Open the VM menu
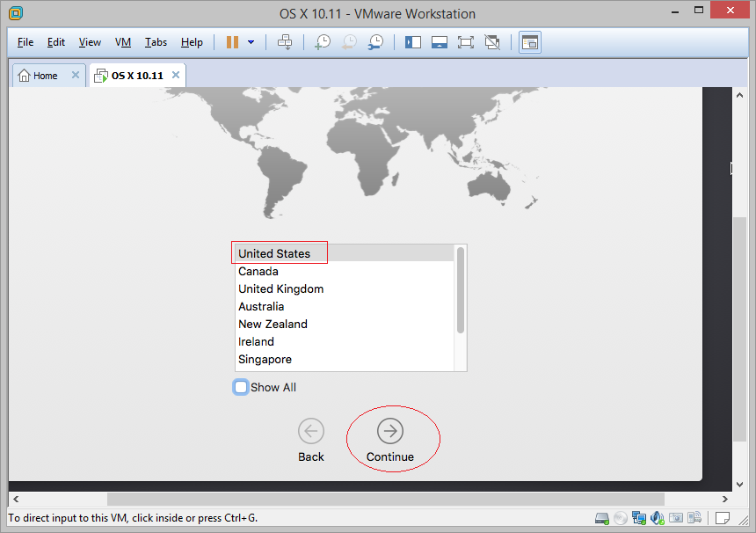 click(x=123, y=42)
